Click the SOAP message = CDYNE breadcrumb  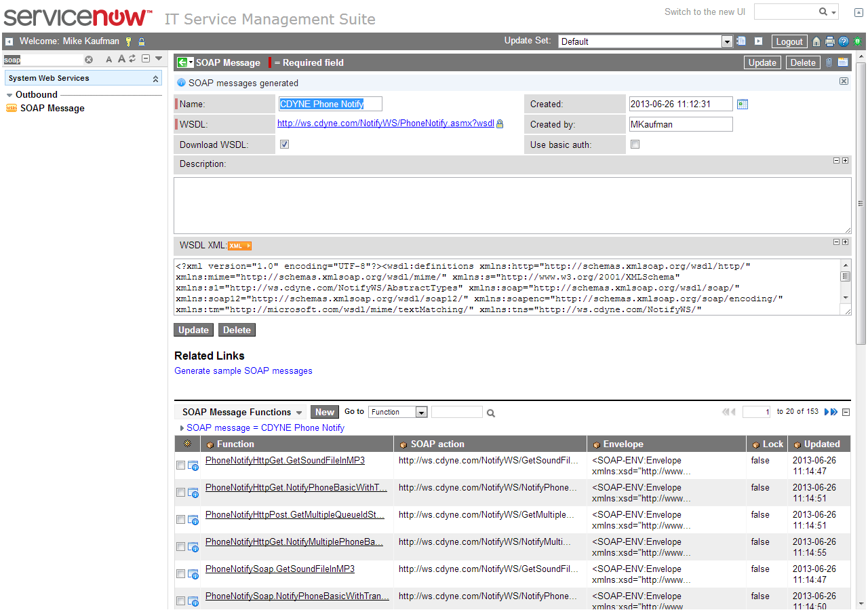tap(265, 428)
